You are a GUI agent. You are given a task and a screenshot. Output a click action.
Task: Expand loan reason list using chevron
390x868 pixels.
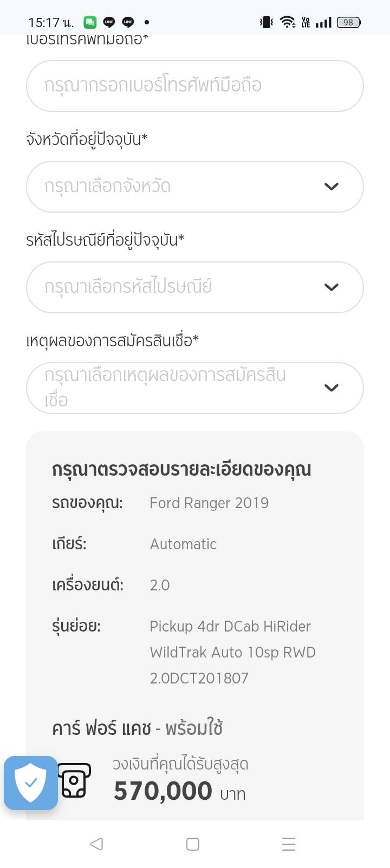coord(331,388)
